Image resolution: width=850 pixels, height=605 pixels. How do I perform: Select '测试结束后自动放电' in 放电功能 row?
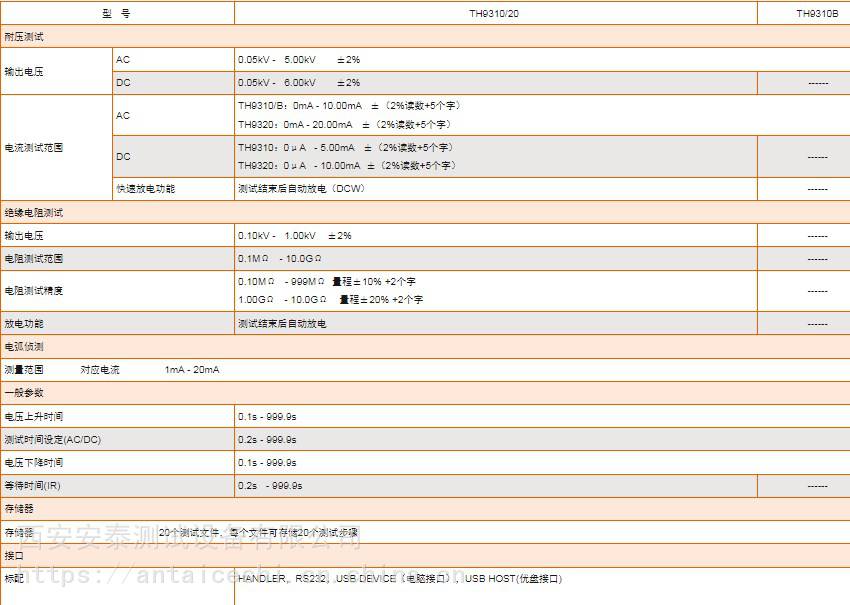point(282,324)
